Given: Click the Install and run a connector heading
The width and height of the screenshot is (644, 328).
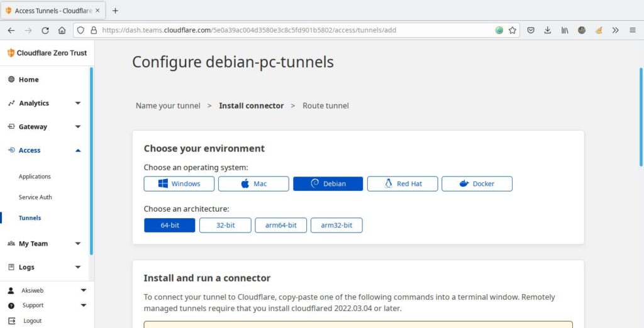Looking at the screenshot, I should coord(207,278).
